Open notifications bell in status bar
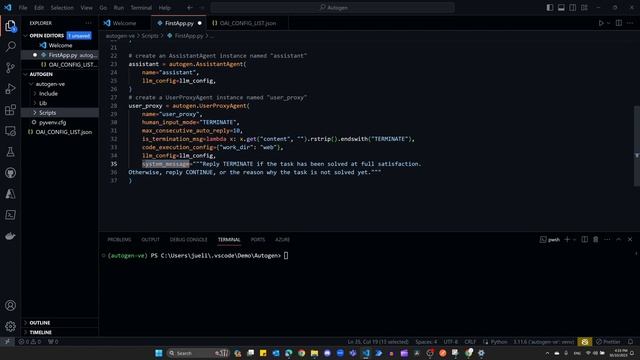 click(631, 342)
